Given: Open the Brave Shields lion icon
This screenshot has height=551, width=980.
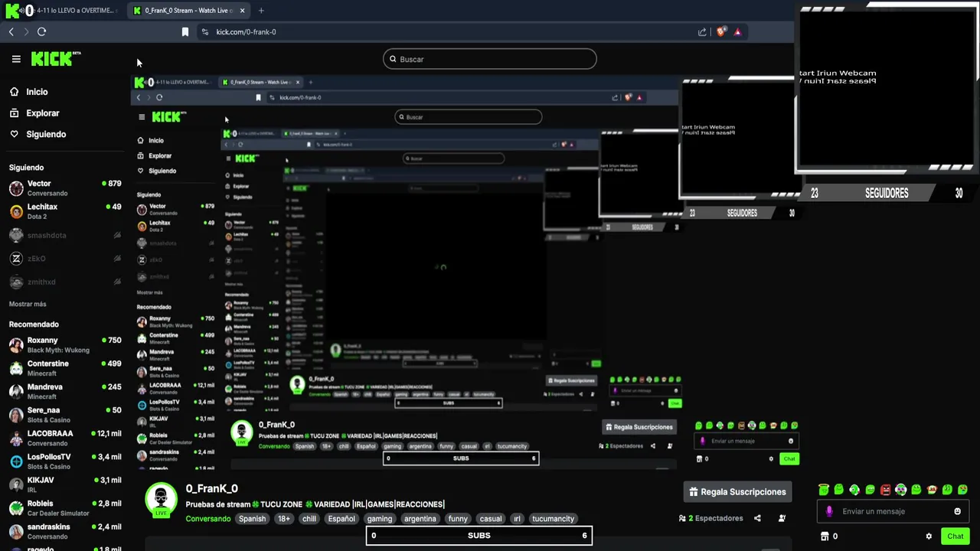Looking at the screenshot, I should (x=720, y=32).
